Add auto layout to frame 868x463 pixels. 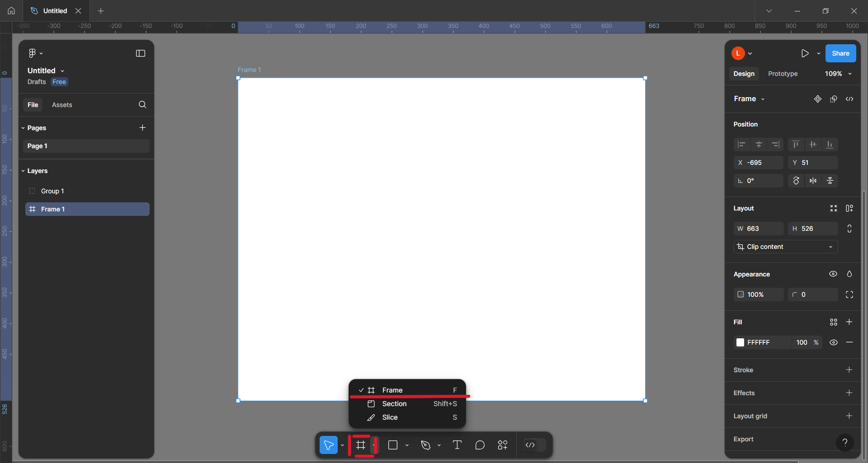849,208
